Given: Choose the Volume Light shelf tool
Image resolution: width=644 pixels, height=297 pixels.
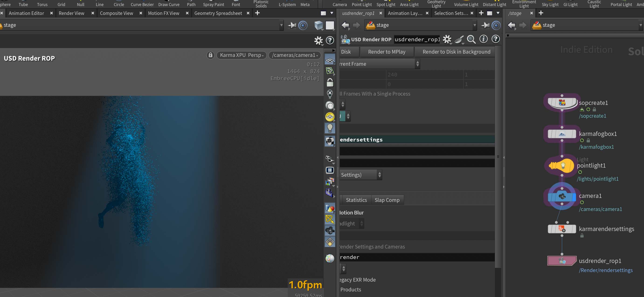Looking at the screenshot, I should [x=466, y=4].
